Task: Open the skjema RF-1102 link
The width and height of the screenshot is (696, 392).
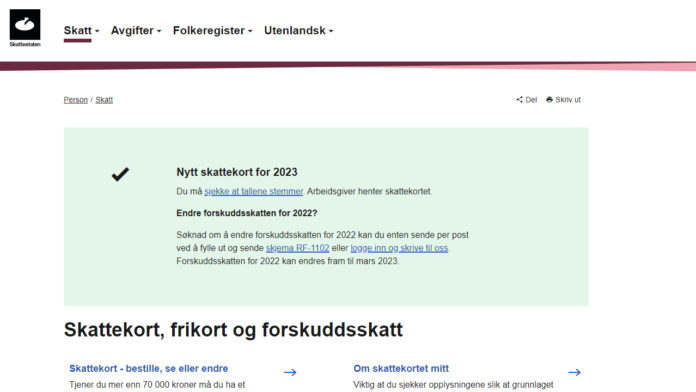Action: (297, 248)
